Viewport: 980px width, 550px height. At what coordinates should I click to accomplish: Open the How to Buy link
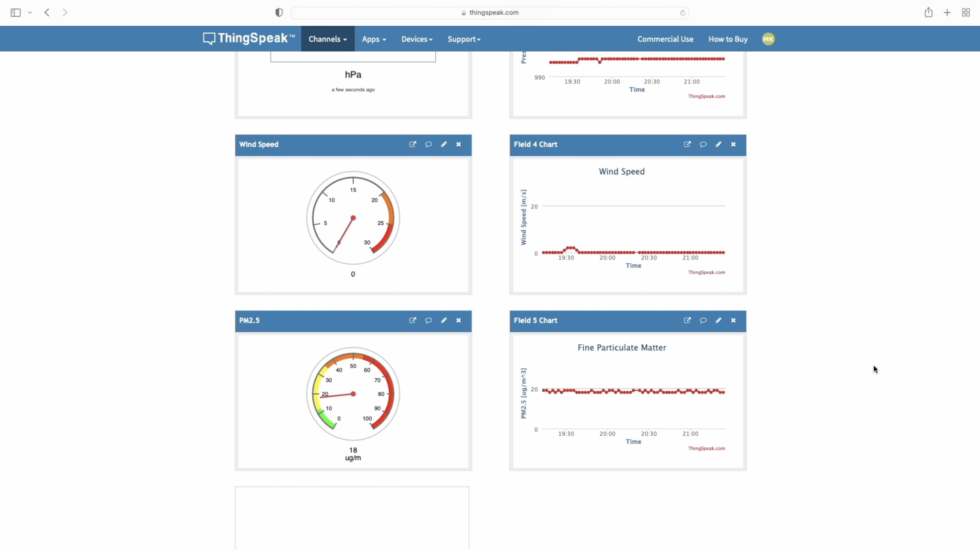(728, 39)
